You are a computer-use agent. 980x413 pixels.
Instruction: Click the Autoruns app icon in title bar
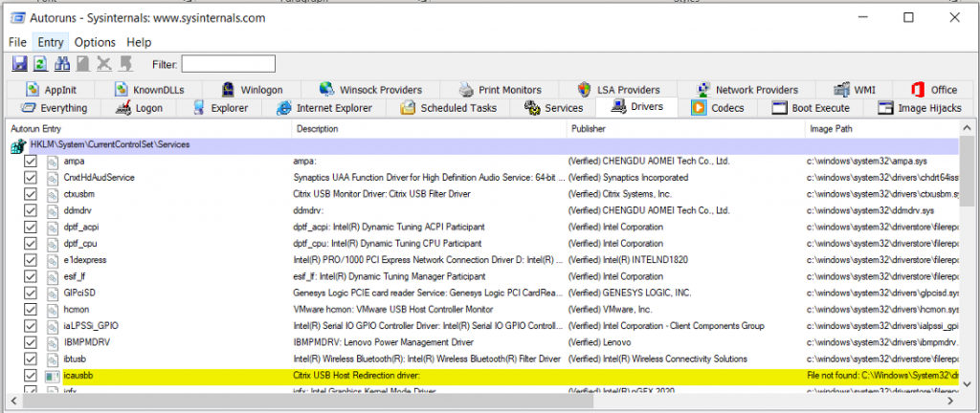(x=17, y=18)
